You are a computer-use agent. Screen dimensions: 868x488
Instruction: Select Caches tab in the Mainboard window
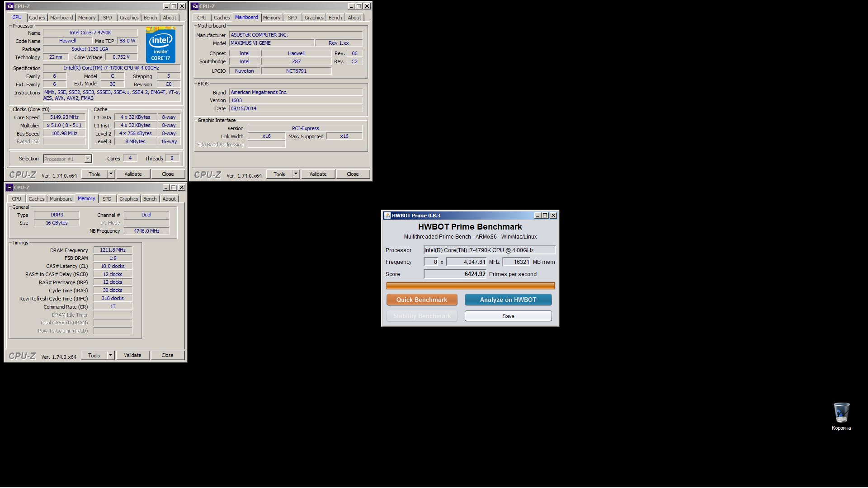point(222,18)
